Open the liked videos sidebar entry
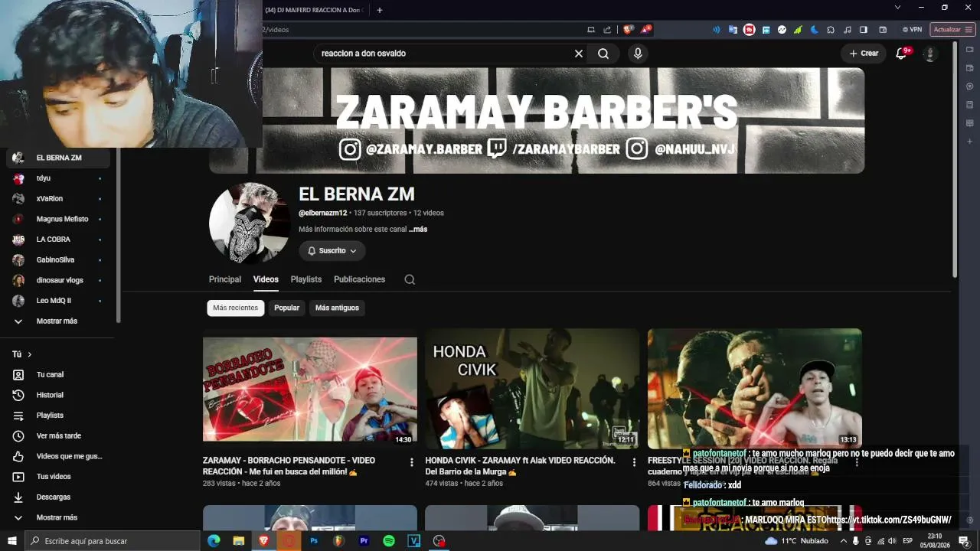This screenshot has height=551, width=980. (58, 456)
